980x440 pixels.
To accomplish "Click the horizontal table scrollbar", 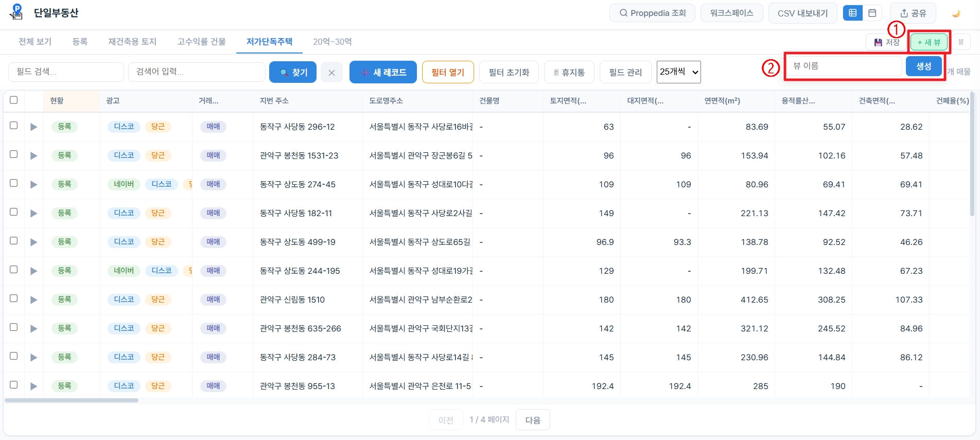I will [x=72, y=400].
